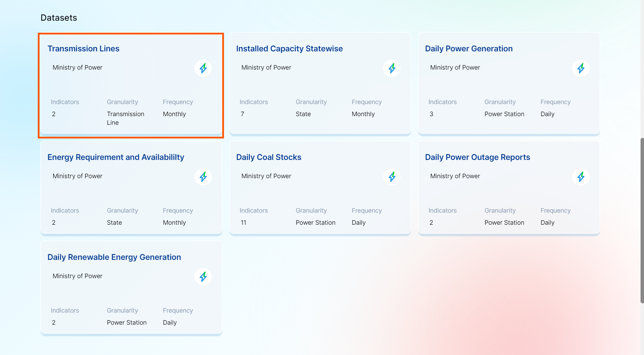Click the lightning icon on Installed Capacity Statewise
Screen dimensions: 644x355
(392, 68)
